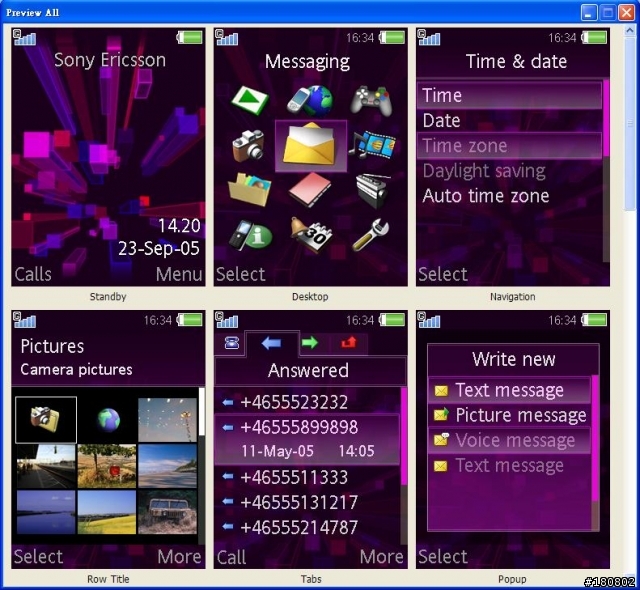Select call entry +46555214787
This screenshot has width=640, height=590.
pos(307,528)
